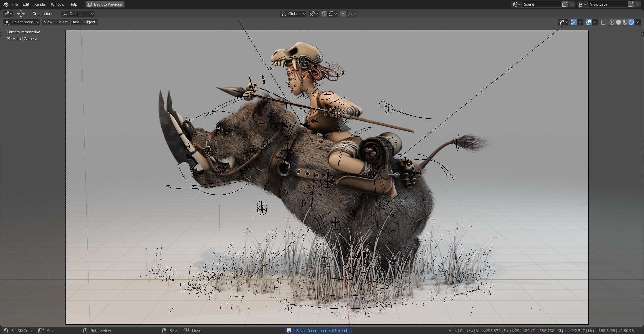Open the proportional falloff curve dropdown
The image size is (644, 334).
[x=352, y=14]
